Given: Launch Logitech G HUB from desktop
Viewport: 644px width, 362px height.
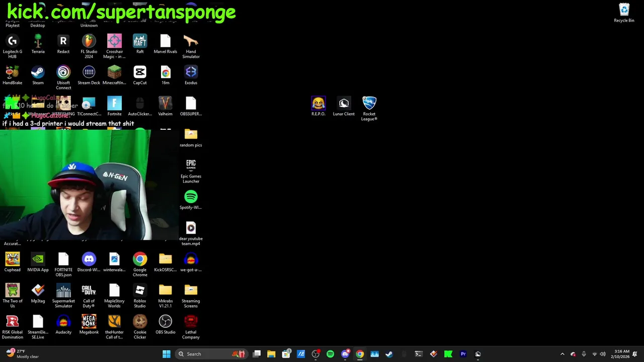Looking at the screenshot, I should click(x=13, y=47).
